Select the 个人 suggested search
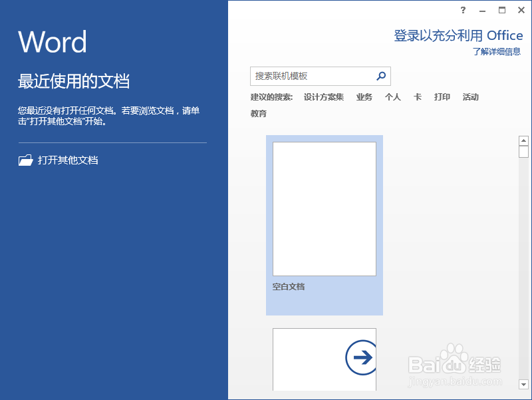Viewport: 532px width, 400px height. click(x=393, y=97)
